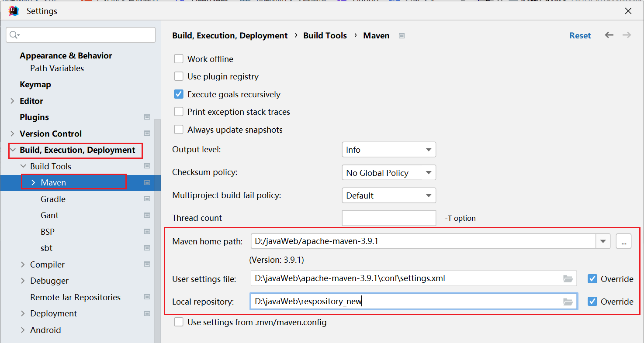Uncheck Override for User settings file
The image size is (644, 343).
tap(592, 278)
